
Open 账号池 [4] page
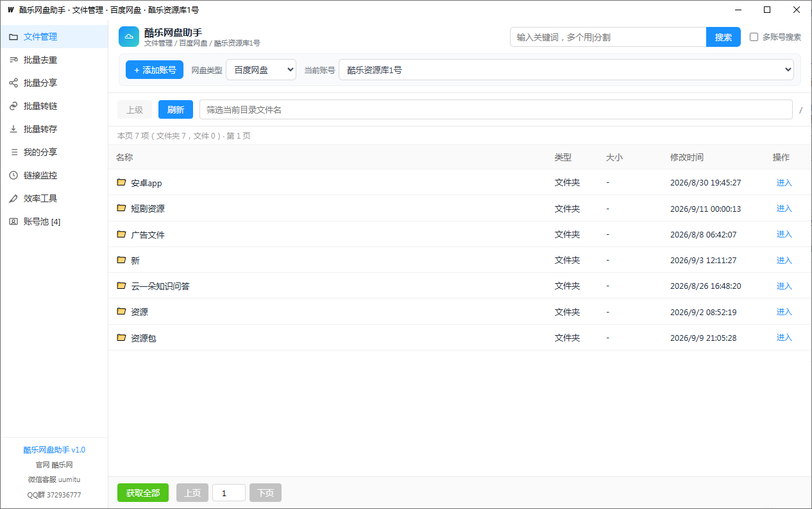54,221
